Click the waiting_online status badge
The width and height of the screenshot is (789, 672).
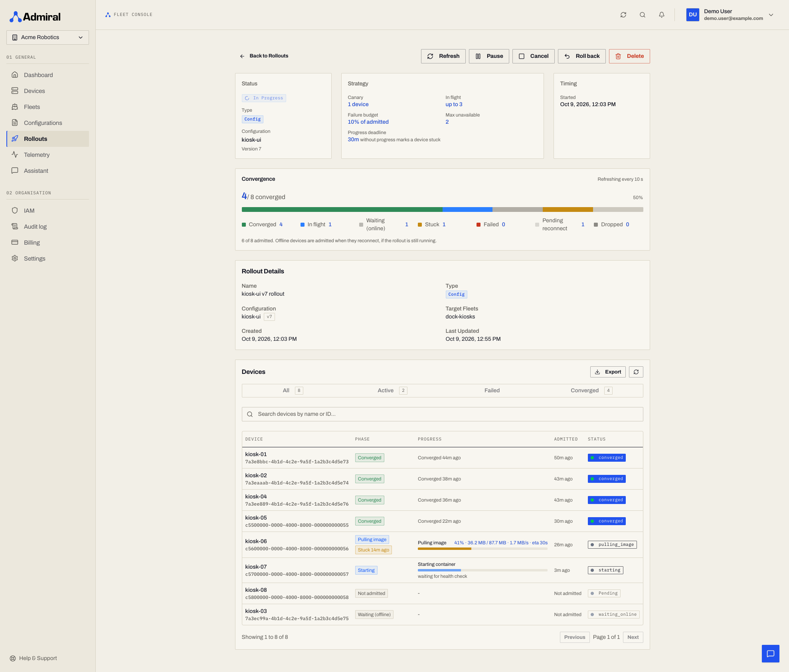point(613,615)
